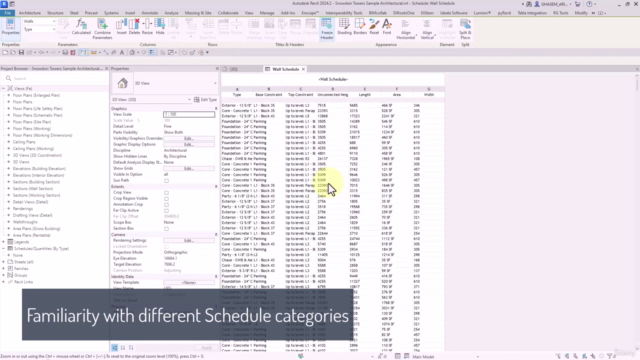
Task: Click Edit for Rendering Settings
Action: 189,240
